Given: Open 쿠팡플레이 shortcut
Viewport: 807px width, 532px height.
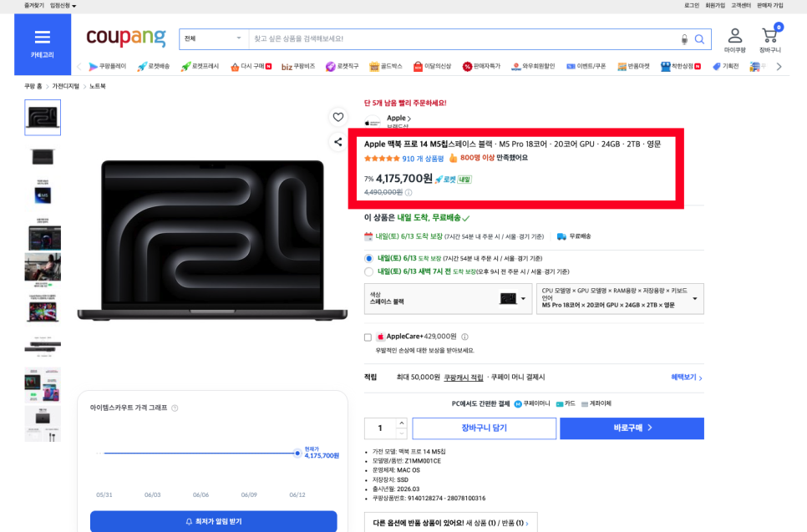Looking at the screenshot, I should 107,66.
